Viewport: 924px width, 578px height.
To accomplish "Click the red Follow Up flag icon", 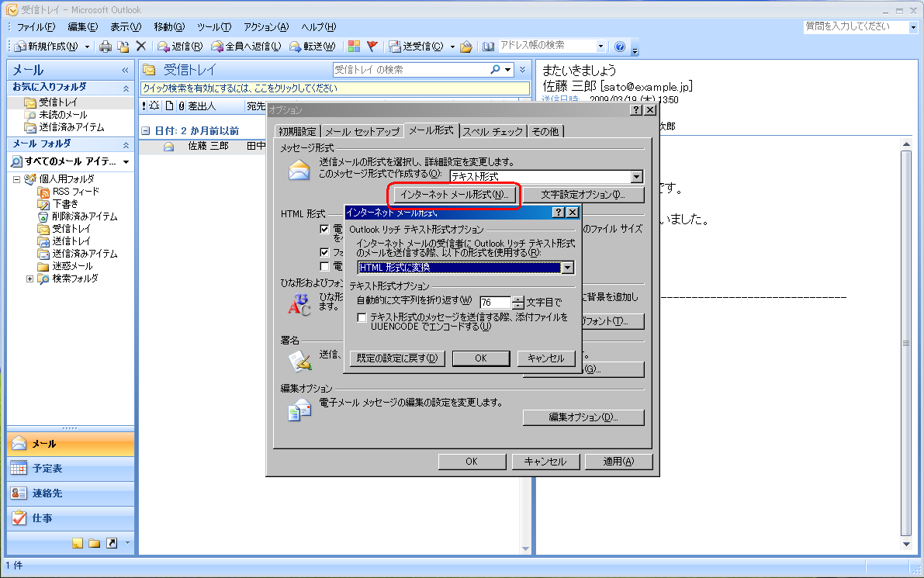I will (372, 46).
